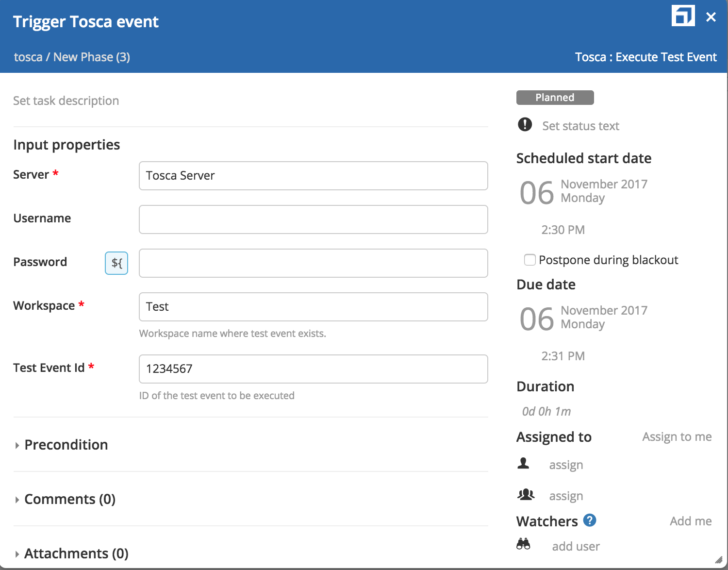
Task: Click the Watchers heading
Action: [547, 521]
